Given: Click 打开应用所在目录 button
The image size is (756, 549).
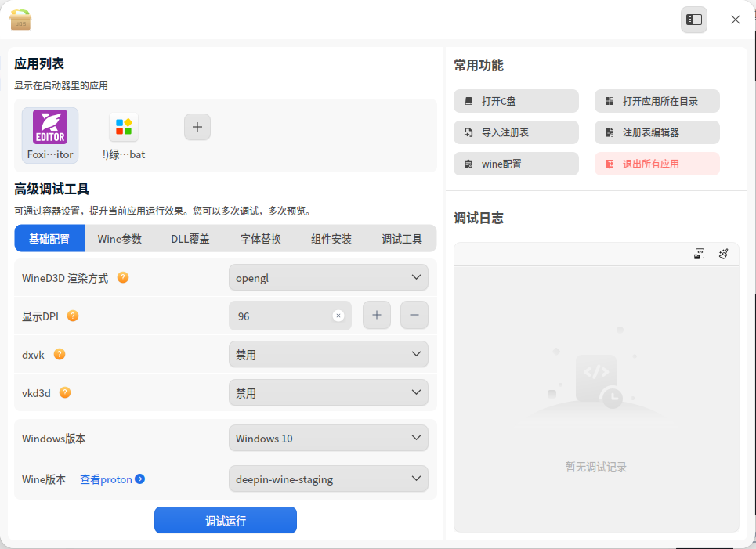Looking at the screenshot, I should 657,101.
